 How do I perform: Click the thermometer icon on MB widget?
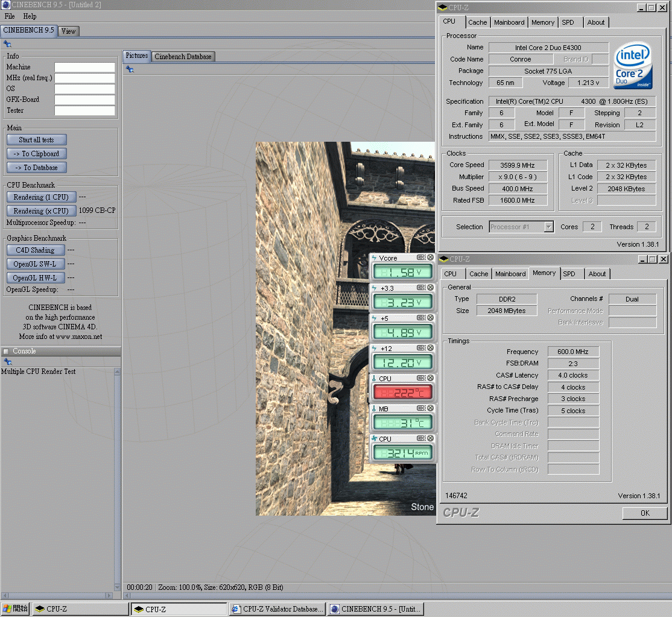(374, 409)
